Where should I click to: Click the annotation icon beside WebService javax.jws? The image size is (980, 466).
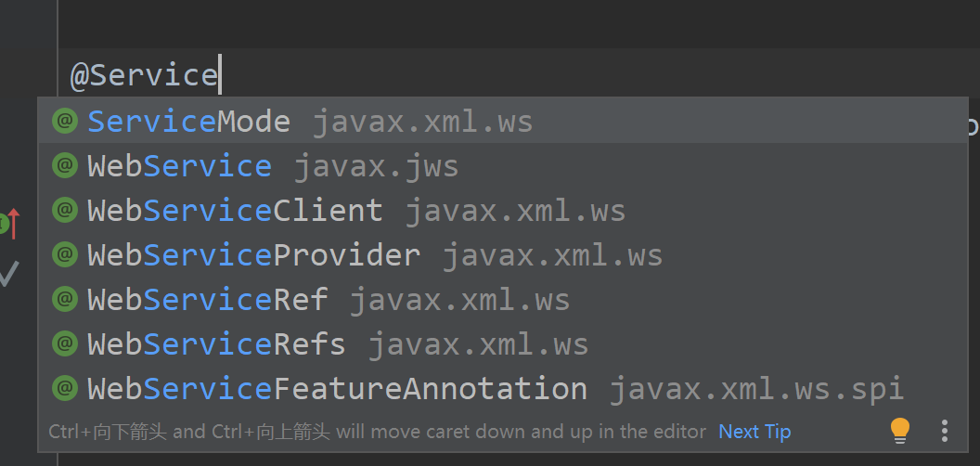click(65, 166)
